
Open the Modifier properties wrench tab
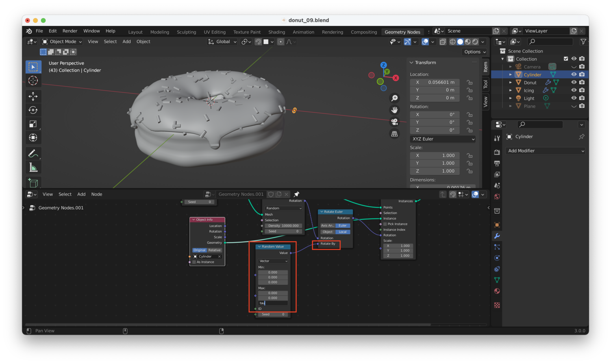(x=497, y=236)
